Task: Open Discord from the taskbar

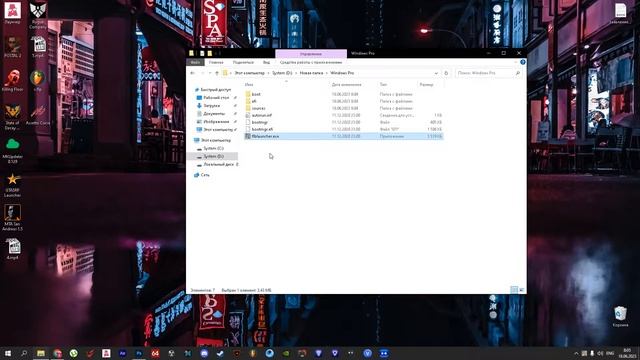Action: pyautogui.click(x=204, y=353)
